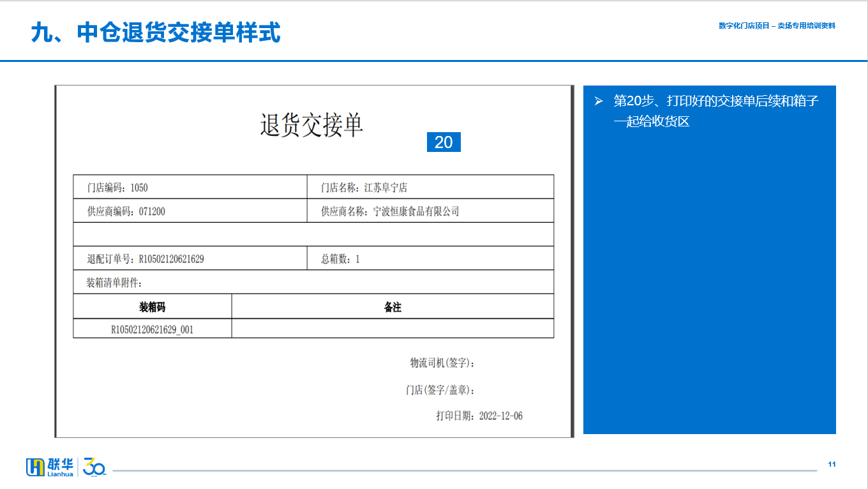The height and width of the screenshot is (489, 868).
Task: Click the cell 退配订单号：R10502120621629
Action: pyautogui.click(x=190, y=259)
